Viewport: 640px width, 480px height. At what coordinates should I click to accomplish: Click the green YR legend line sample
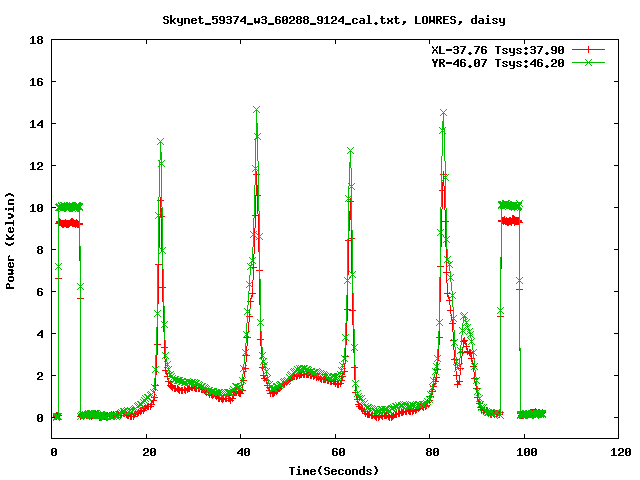[588, 62]
